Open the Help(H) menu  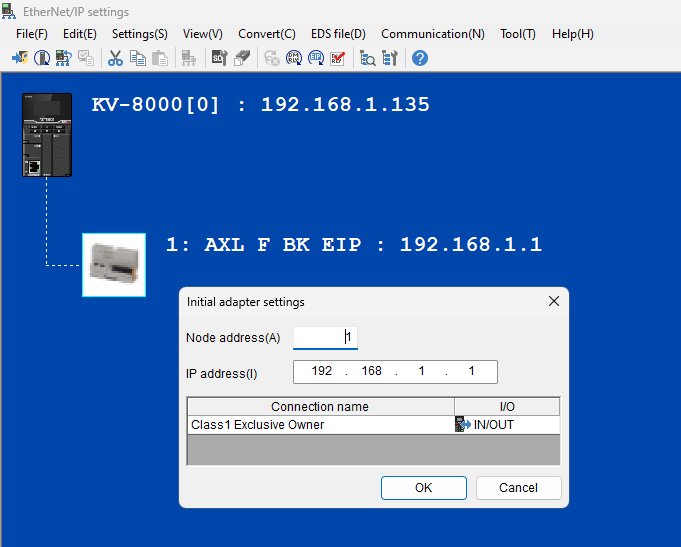pyautogui.click(x=572, y=34)
